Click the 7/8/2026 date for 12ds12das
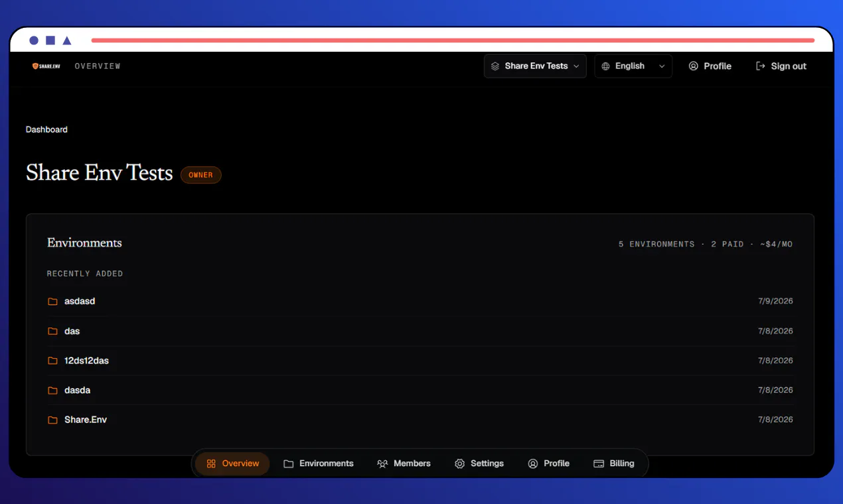The width and height of the screenshot is (843, 504). tap(775, 361)
